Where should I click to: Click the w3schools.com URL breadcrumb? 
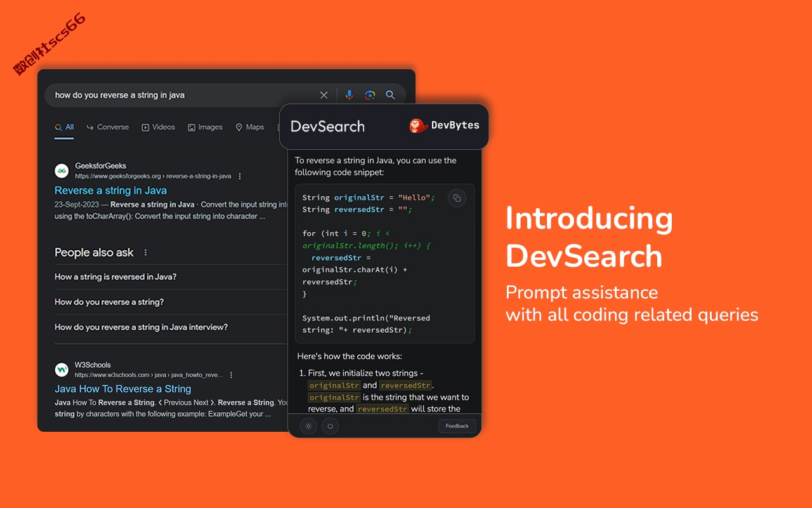pyautogui.click(x=148, y=375)
